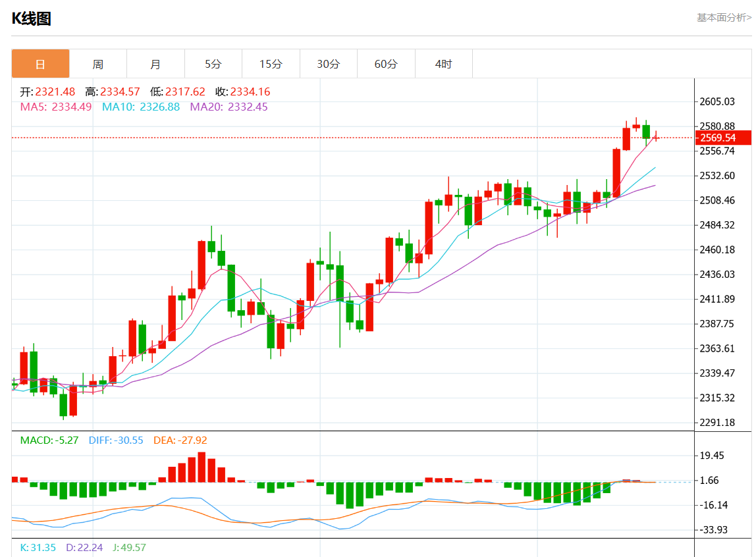The image size is (756, 557).
Task: Click the -16.14 MACD axis label
Action: pyautogui.click(x=714, y=505)
